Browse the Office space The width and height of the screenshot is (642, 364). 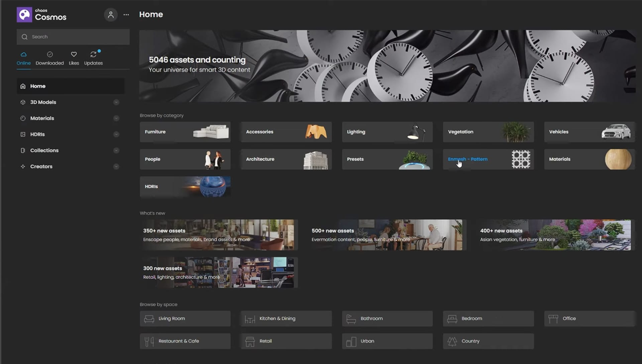(x=589, y=319)
